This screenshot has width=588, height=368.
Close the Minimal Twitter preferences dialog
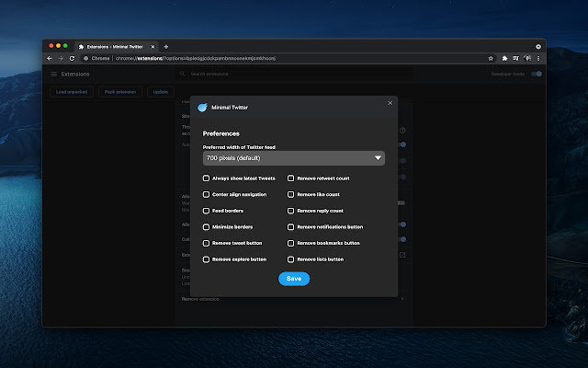[x=390, y=103]
